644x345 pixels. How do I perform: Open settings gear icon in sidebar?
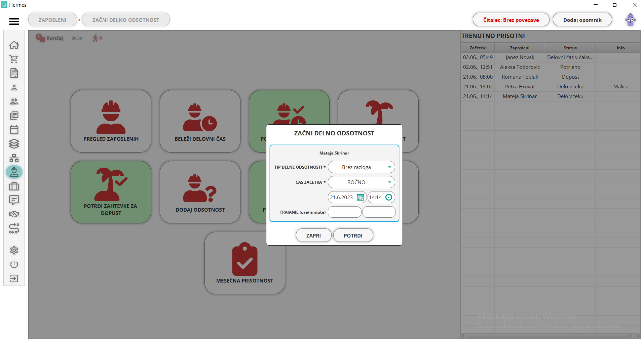click(x=14, y=250)
